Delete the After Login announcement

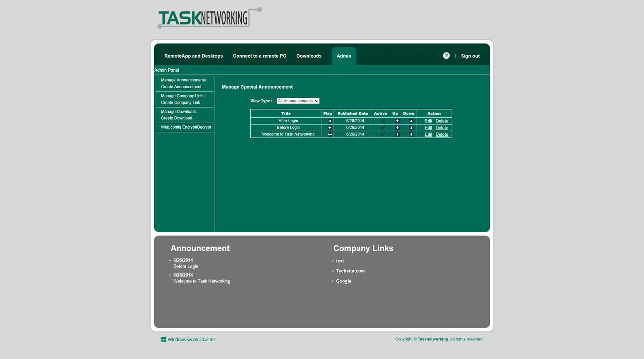[x=442, y=121]
